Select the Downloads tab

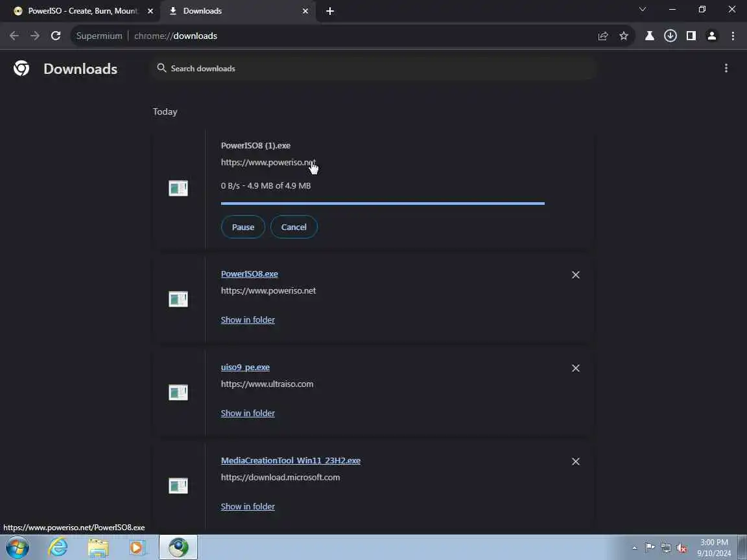point(233,10)
